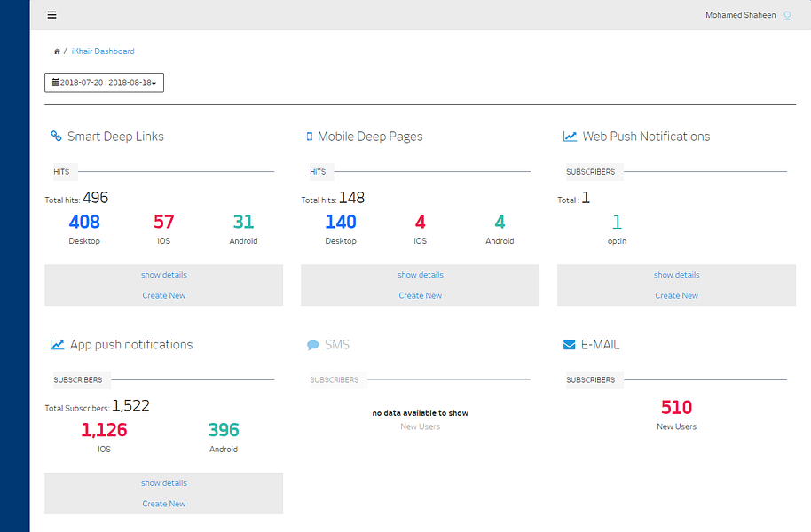
Task: Show details for Smart Deep Links
Action: tap(164, 275)
